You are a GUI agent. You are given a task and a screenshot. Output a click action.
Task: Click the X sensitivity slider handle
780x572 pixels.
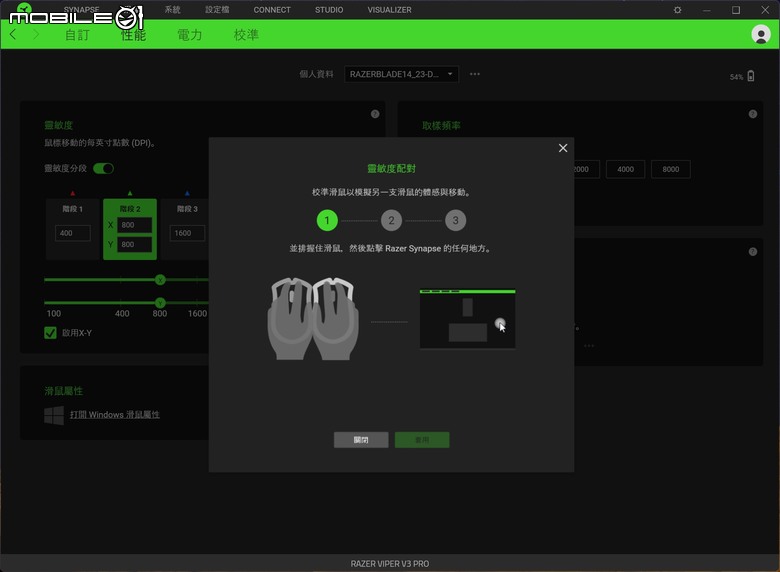(160, 280)
